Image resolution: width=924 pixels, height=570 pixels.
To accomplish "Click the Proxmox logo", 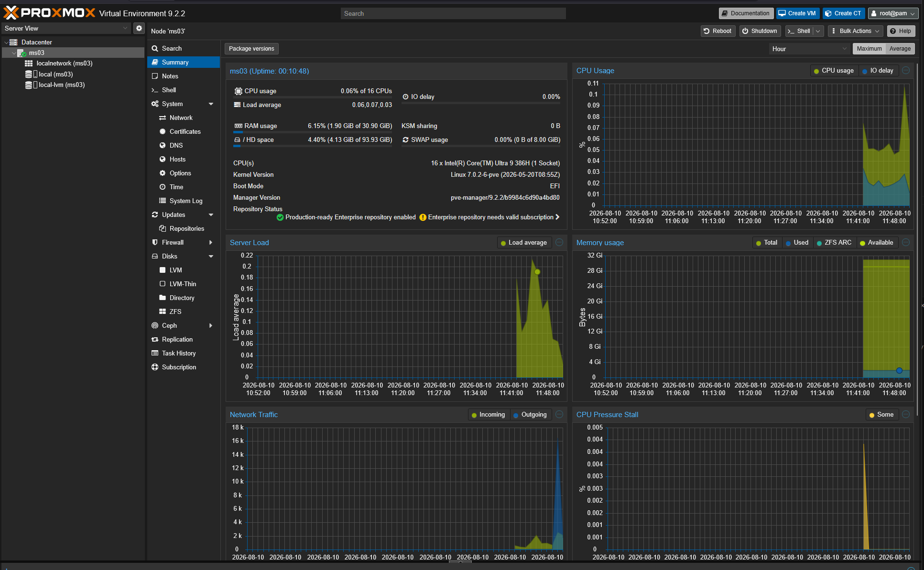I will (50, 13).
